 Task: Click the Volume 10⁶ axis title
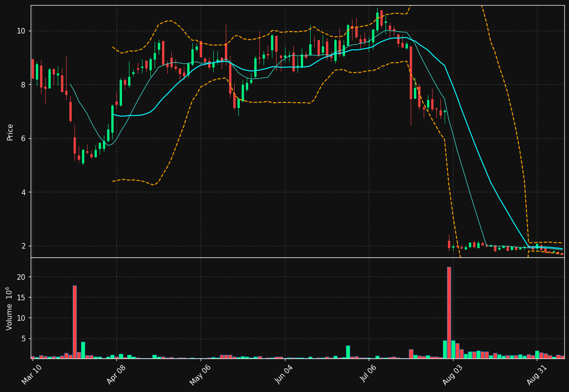point(9,308)
